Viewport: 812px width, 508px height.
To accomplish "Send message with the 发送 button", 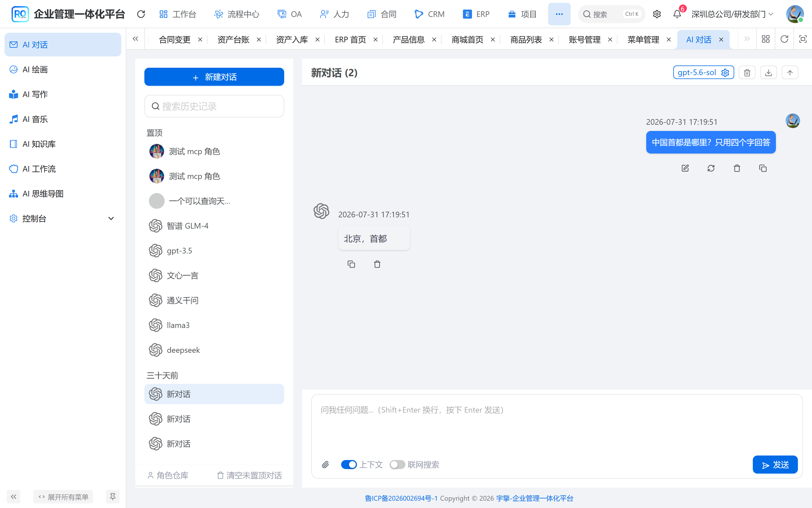I will (775, 465).
